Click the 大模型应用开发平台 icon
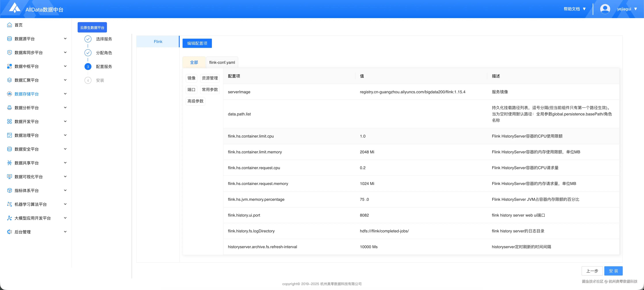The height and width of the screenshot is (290, 644). click(x=9, y=218)
